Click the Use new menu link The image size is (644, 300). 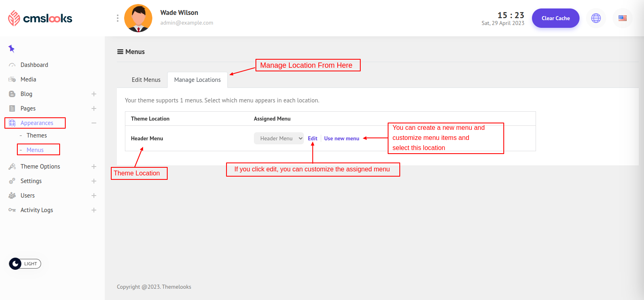pos(341,138)
